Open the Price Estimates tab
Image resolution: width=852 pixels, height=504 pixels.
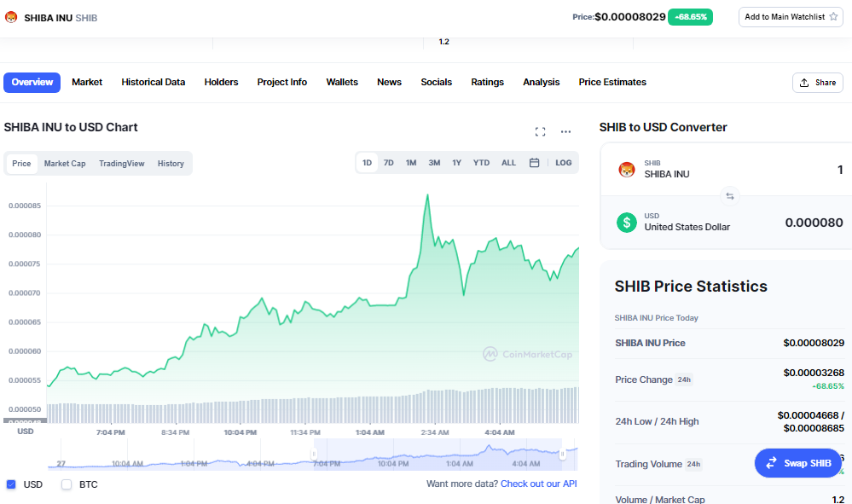point(612,82)
